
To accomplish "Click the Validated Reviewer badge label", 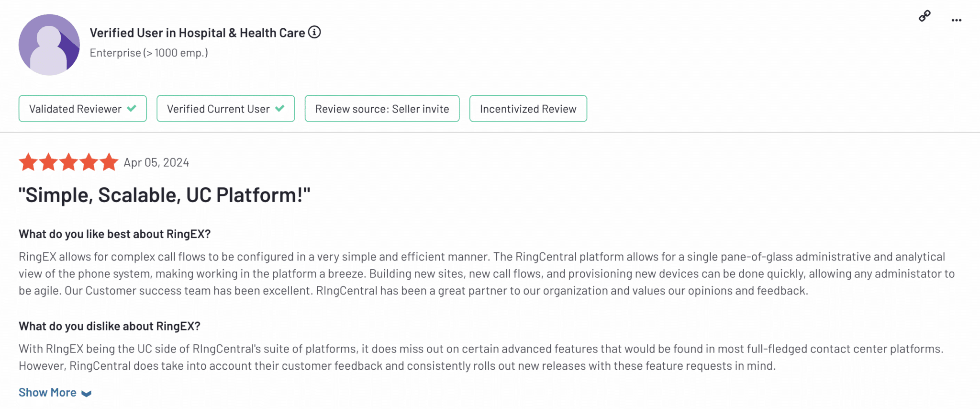I will click(75, 109).
